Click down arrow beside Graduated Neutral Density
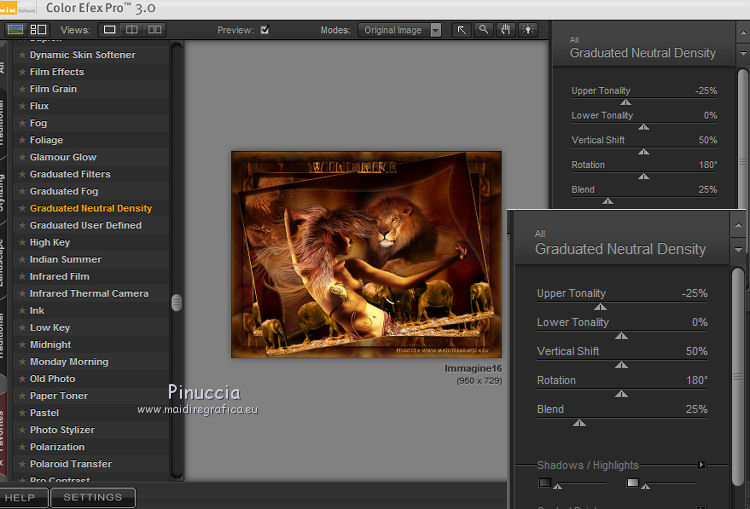Image resolution: width=750 pixels, height=509 pixels. click(x=739, y=249)
